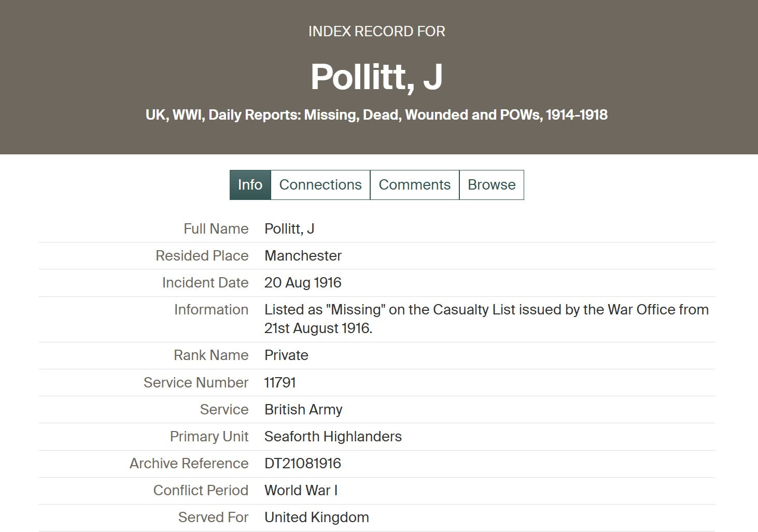Switch to the Comments tab
The height and width of the screenshot is (532, 758).
[x=414, y=185]
